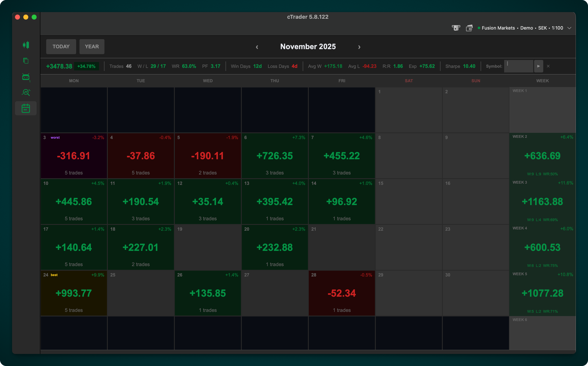Open the Trade charts panel icon
The width and height of the screenshot is (588, 366).
26,45
